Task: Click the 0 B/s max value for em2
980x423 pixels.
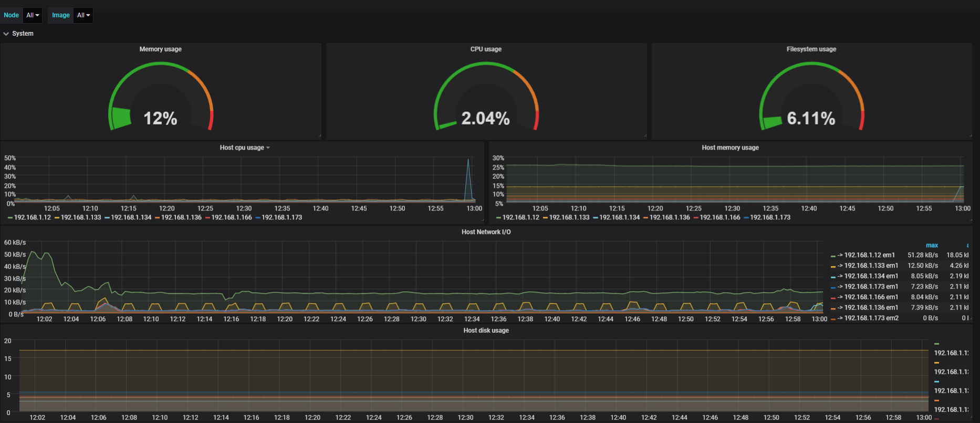Action: (x=931, y=318)
